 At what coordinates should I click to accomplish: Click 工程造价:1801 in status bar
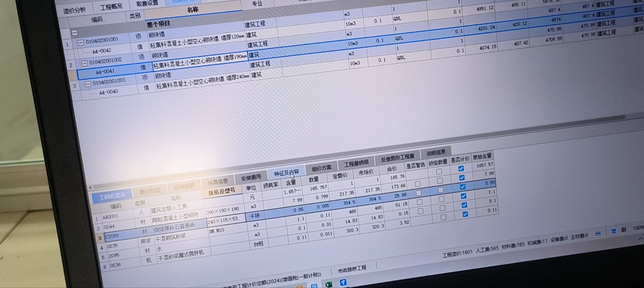pos(457,253)
